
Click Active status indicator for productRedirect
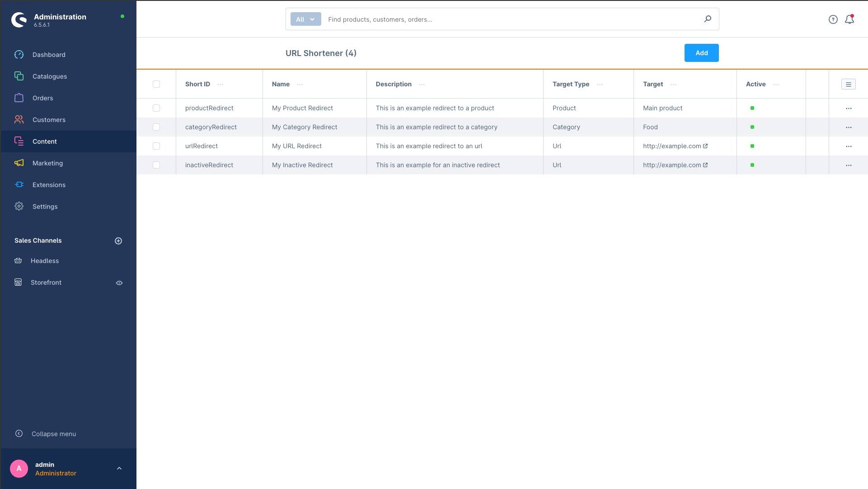(x=752, y=108)
